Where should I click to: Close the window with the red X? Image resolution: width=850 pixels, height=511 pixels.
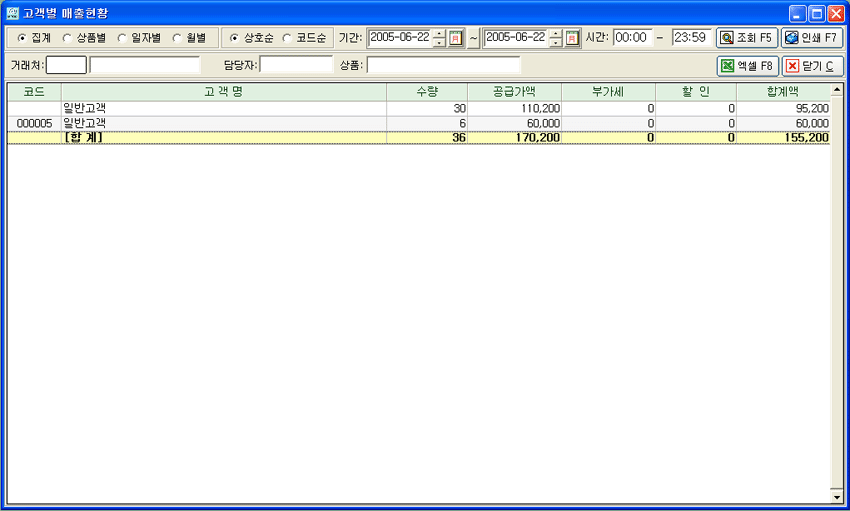[x=835, y=14]
